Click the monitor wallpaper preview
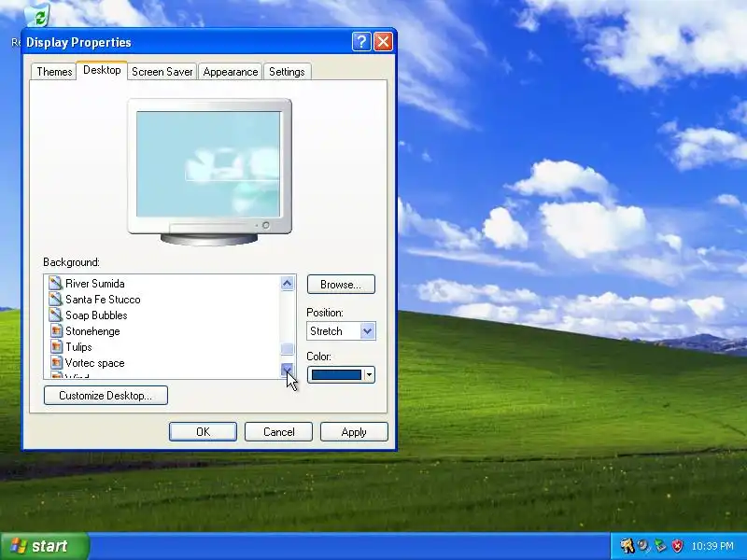 (208, 164)
